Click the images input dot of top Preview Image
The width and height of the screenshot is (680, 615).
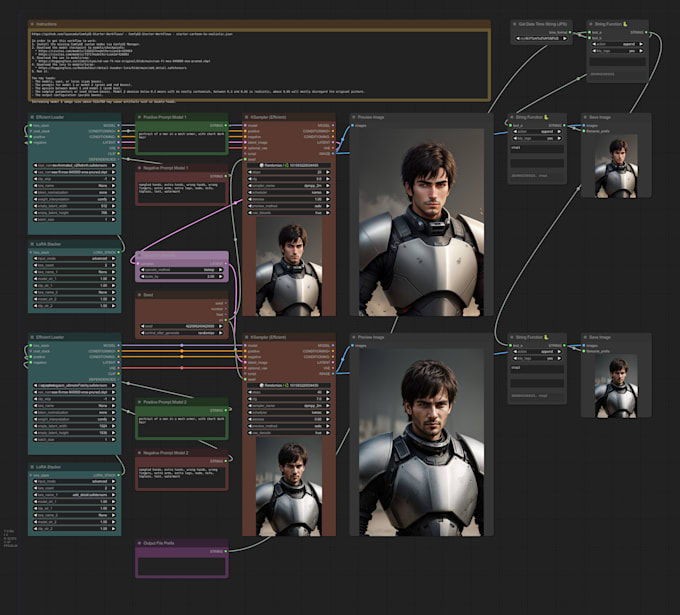(x=353, y=125)
